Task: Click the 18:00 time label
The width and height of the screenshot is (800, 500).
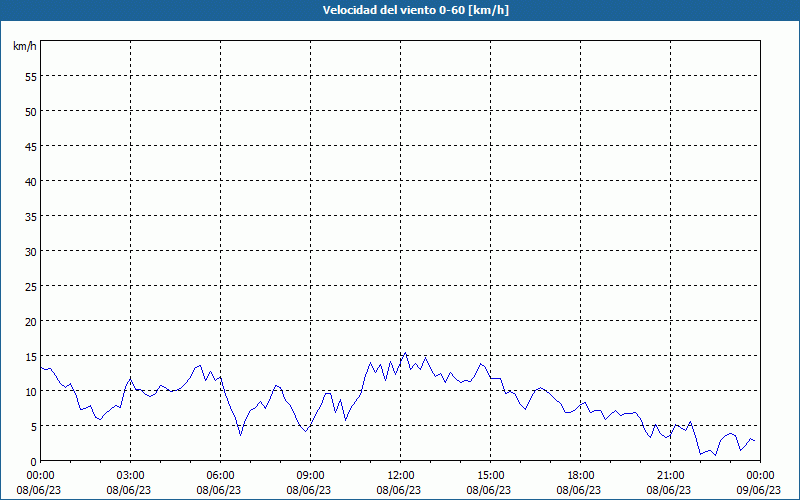Action: tap(581, 476)
